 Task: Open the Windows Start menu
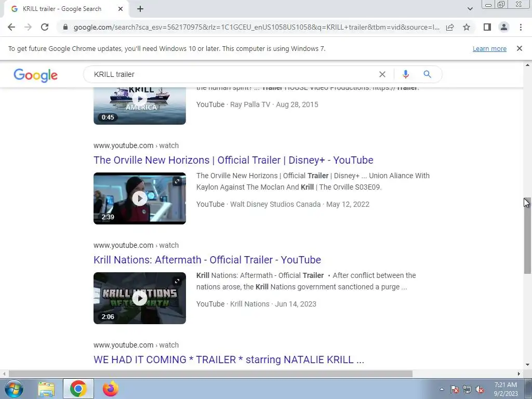[x=14, y=389]
